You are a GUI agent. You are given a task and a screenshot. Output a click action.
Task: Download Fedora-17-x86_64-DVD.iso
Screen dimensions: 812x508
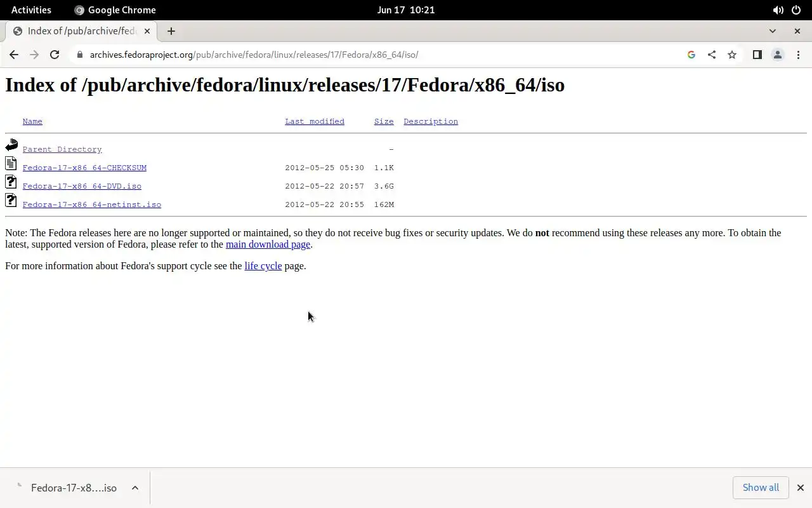(82, 186)
